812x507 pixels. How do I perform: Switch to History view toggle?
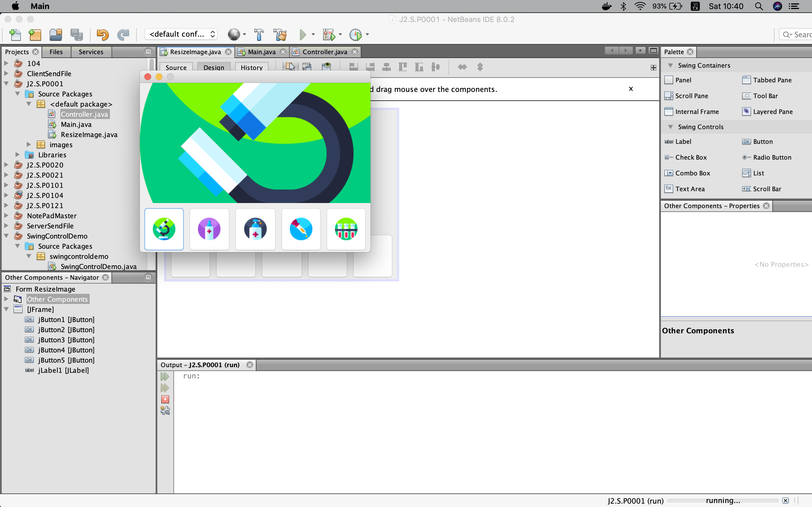pos(251,67)
